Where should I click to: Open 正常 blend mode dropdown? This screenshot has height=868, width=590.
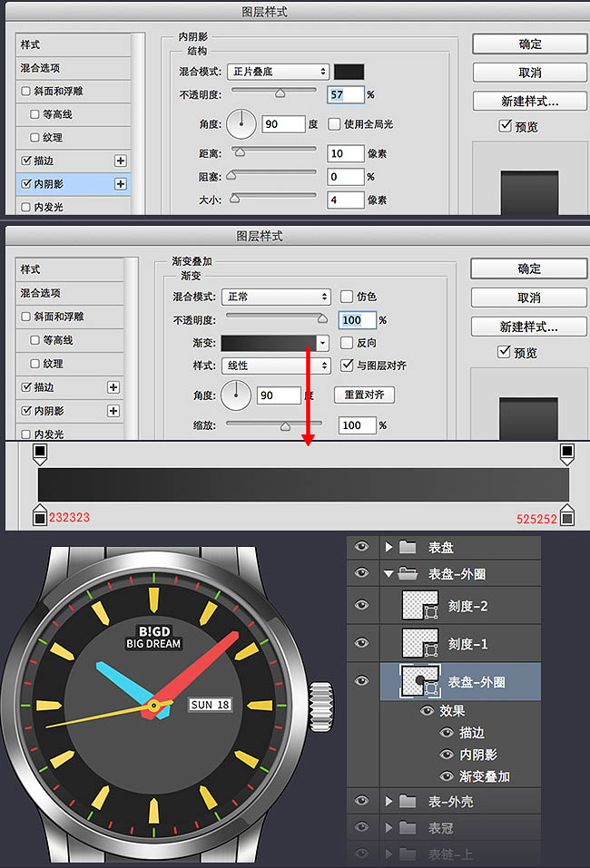[276, 297]
